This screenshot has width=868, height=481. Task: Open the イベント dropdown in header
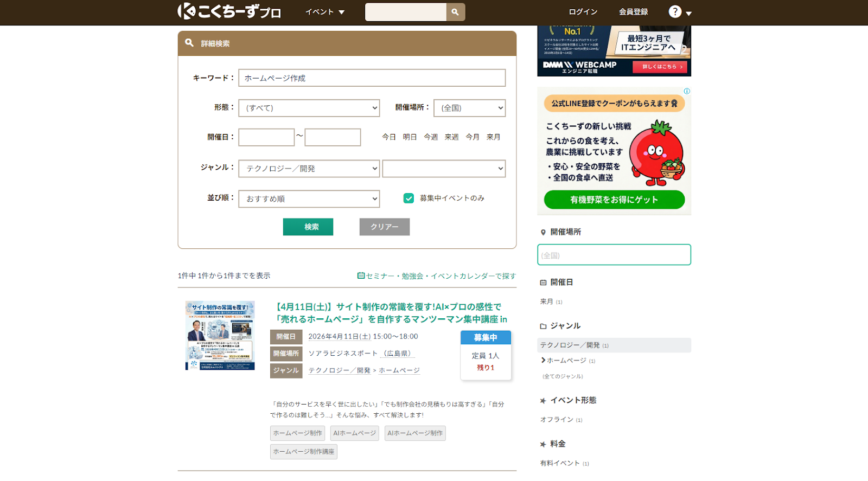[x=324, y=12]
